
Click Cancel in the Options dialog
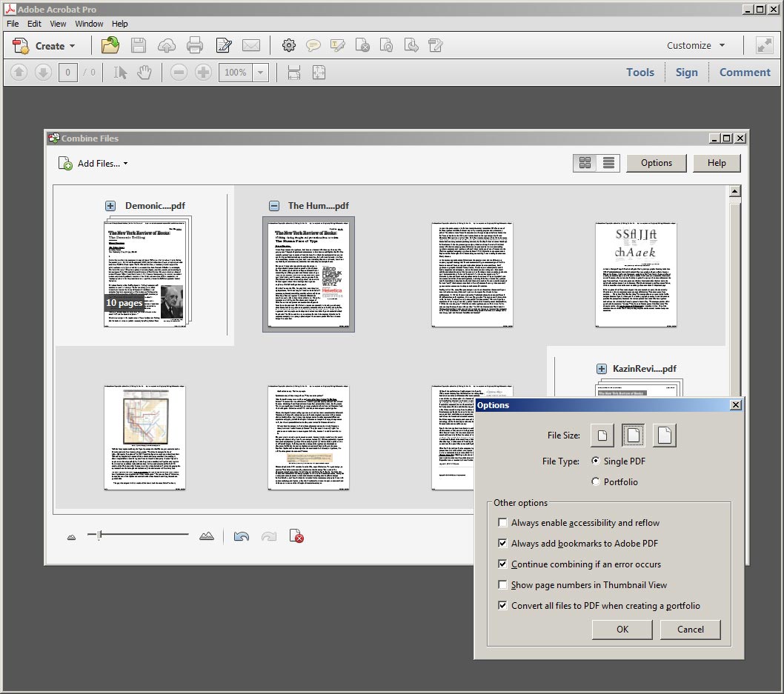[690, 630]
